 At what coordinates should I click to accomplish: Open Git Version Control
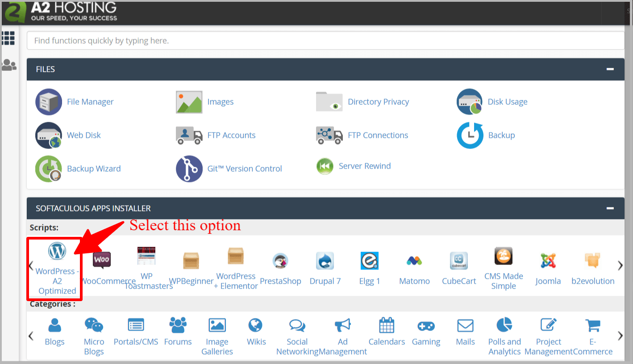tap(244, 168)
